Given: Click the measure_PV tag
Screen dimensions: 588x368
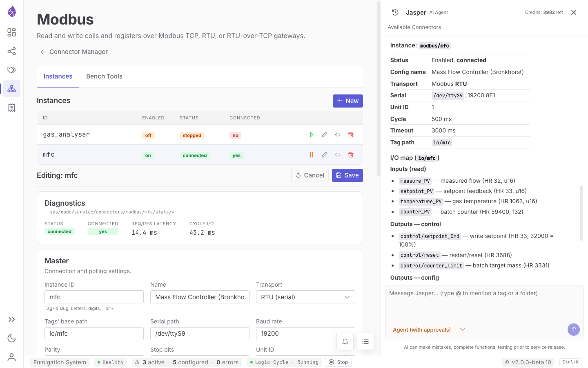Looking at the screenshot, I should click(x=415, y=181).
